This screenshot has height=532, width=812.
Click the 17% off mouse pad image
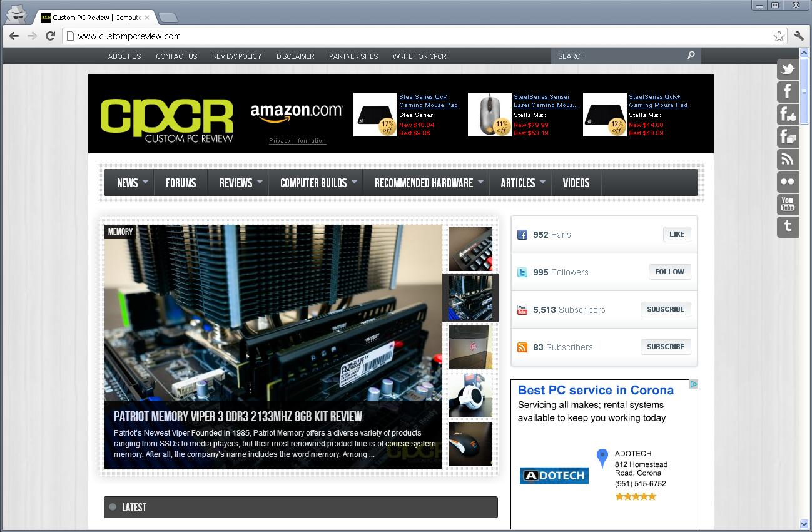point(375,115)
